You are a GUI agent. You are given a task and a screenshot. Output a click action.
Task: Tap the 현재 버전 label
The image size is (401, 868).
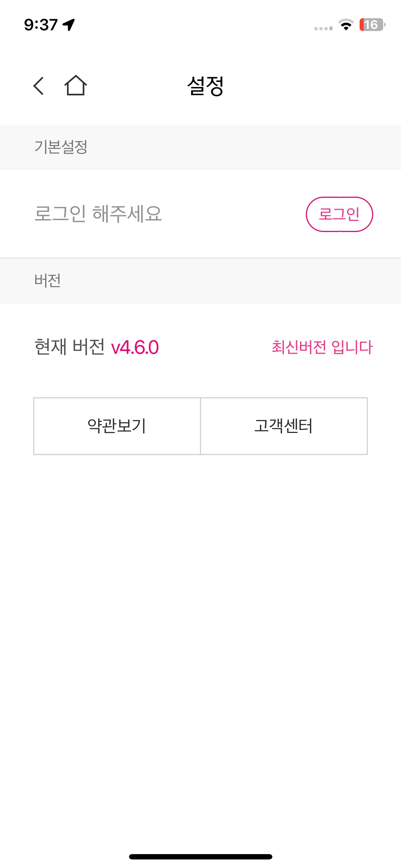70,347
